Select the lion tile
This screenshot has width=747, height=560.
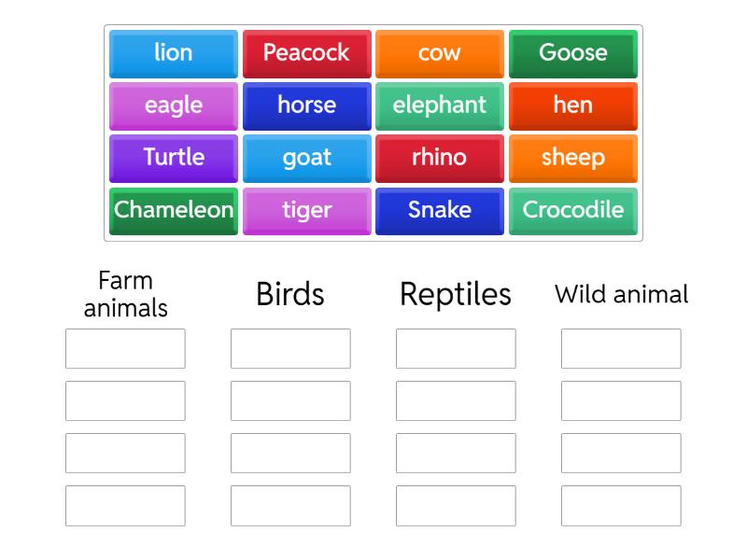point(173,53)
